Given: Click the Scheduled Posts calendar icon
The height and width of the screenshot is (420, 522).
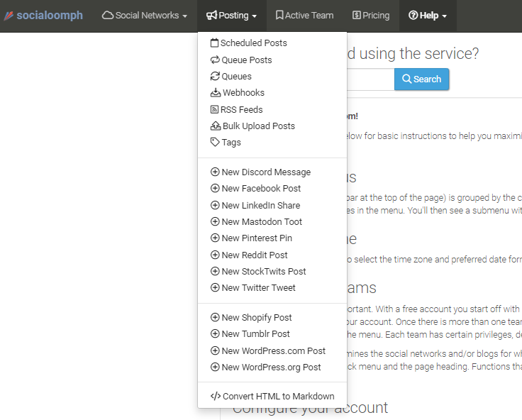Looking at the screenshot, I should click(x=215, y=43).
